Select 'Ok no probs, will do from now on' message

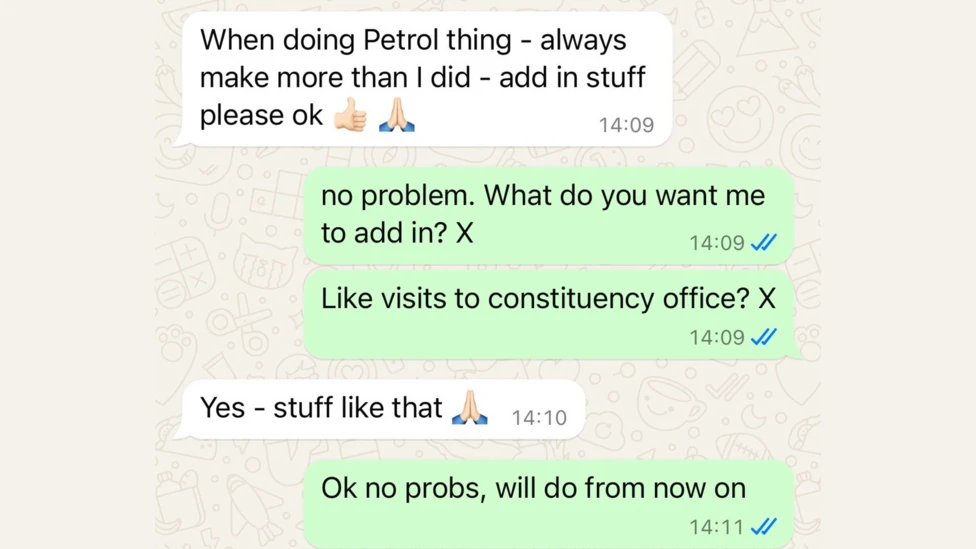(548, 505)
